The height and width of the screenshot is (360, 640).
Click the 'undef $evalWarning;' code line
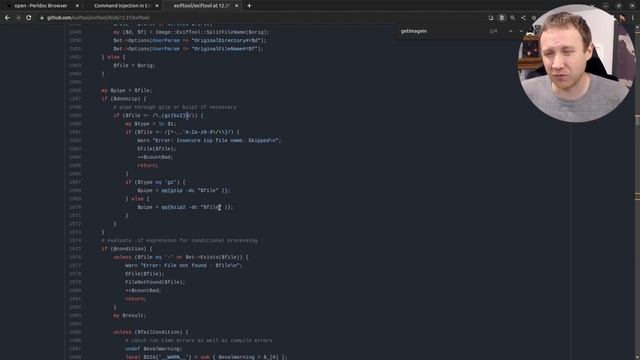coord(153,349)
